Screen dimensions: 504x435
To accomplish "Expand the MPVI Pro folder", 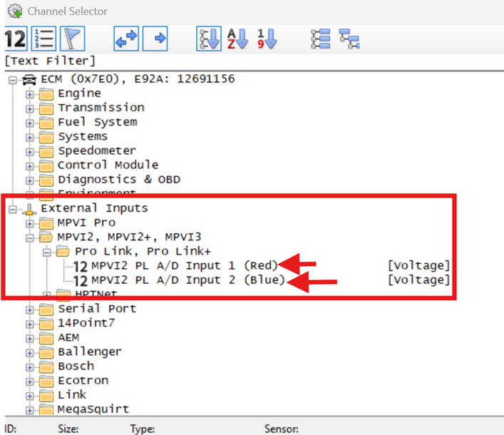I will coord(29,223).
